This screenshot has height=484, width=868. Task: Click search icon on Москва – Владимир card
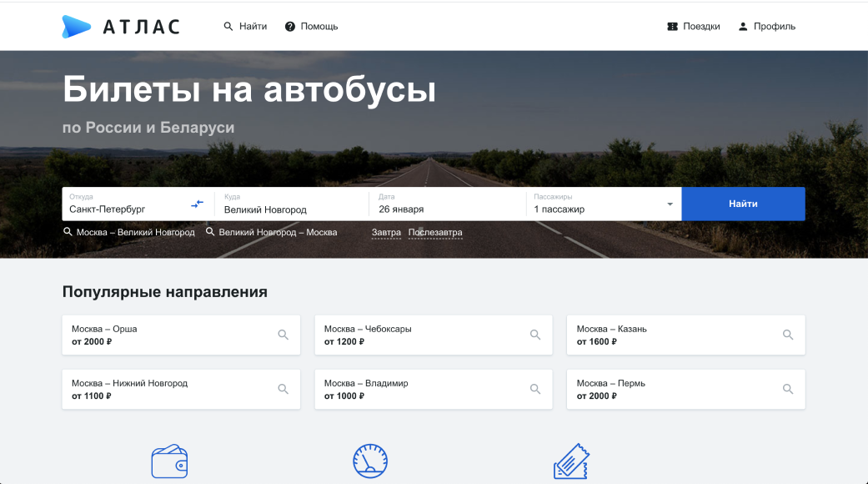(535, 389)
